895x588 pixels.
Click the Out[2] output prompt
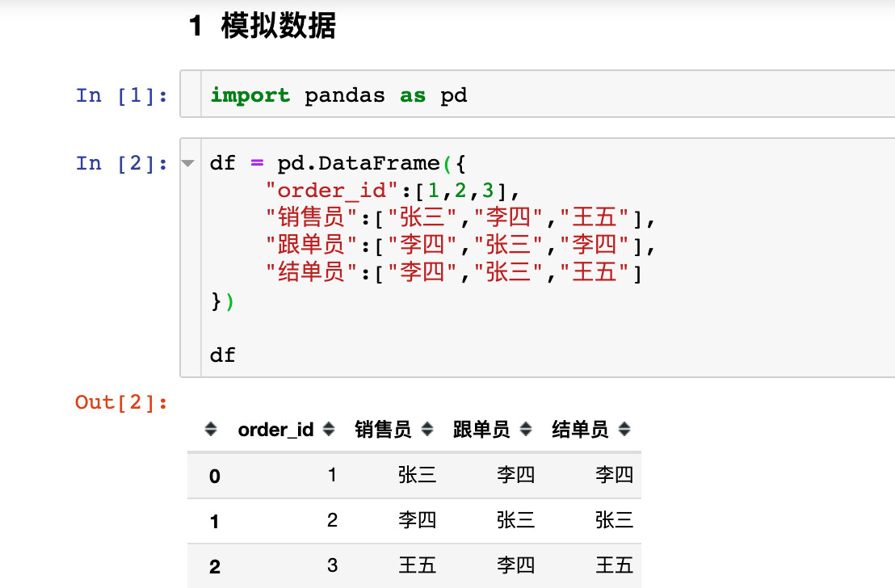[x=122, y=402]
